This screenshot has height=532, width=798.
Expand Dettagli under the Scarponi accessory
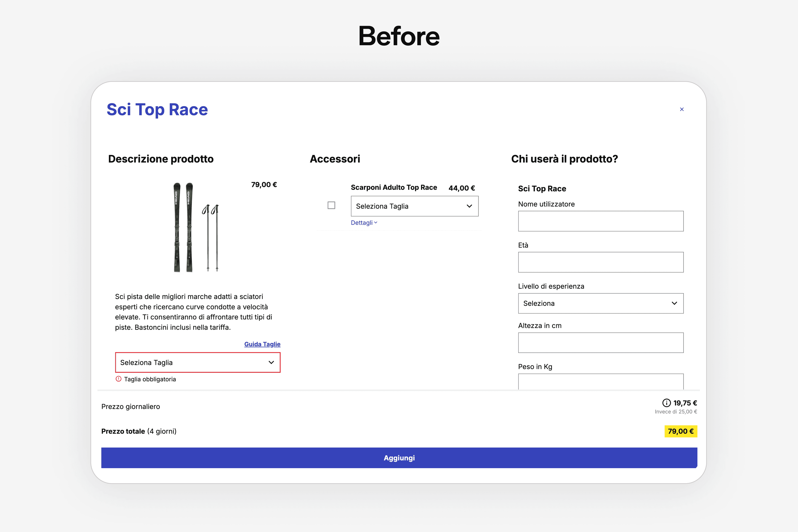point(364,223)
